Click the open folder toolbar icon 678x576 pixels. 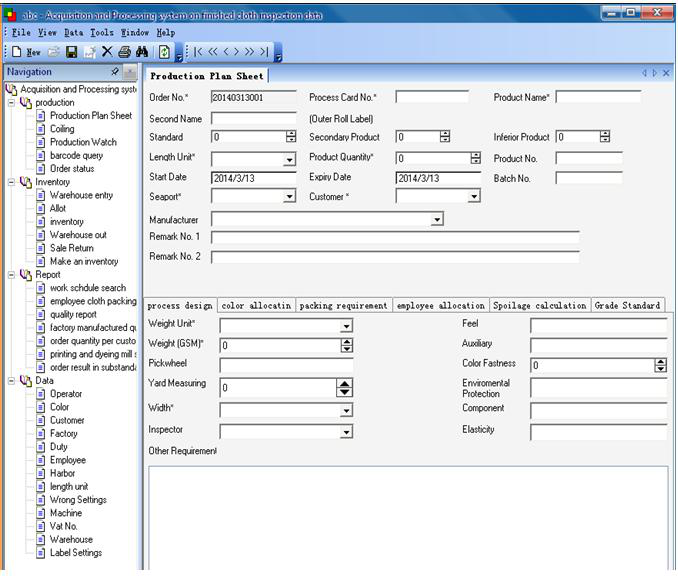[54, 52]
